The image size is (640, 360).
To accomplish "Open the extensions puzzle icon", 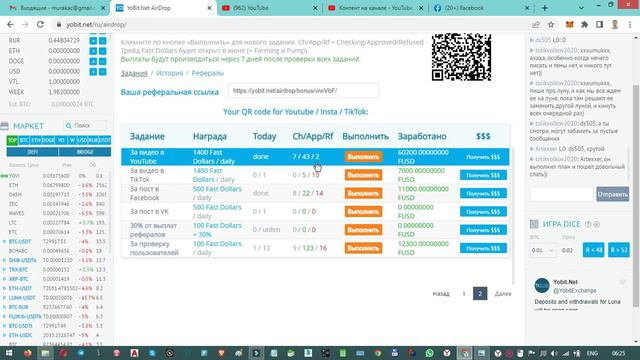I will pyautogui.click(x=584, y=24).
